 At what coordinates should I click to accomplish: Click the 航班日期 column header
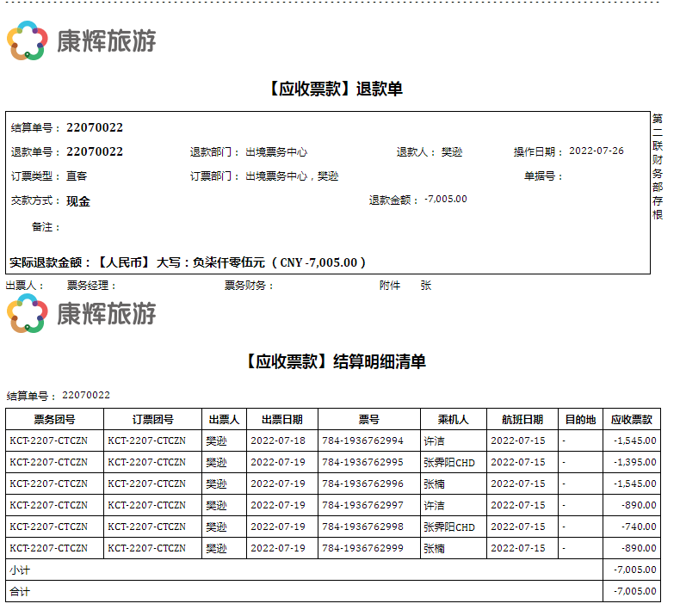[x=522, y=420]
